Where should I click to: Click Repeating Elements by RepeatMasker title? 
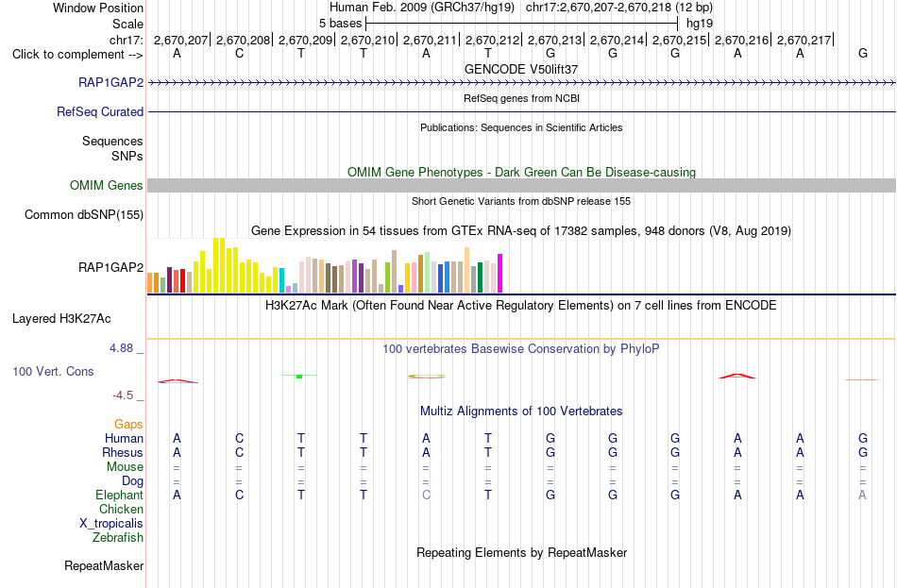pos(522,553)
